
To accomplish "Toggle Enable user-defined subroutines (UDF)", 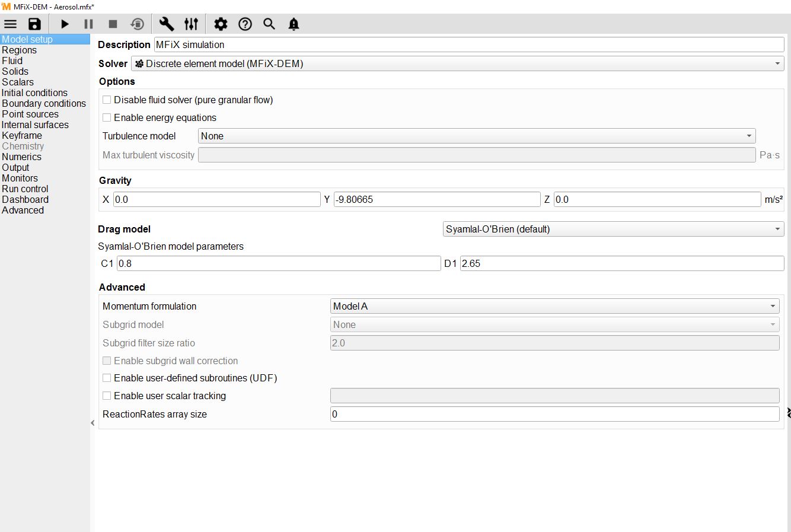I will pos(107,378).
